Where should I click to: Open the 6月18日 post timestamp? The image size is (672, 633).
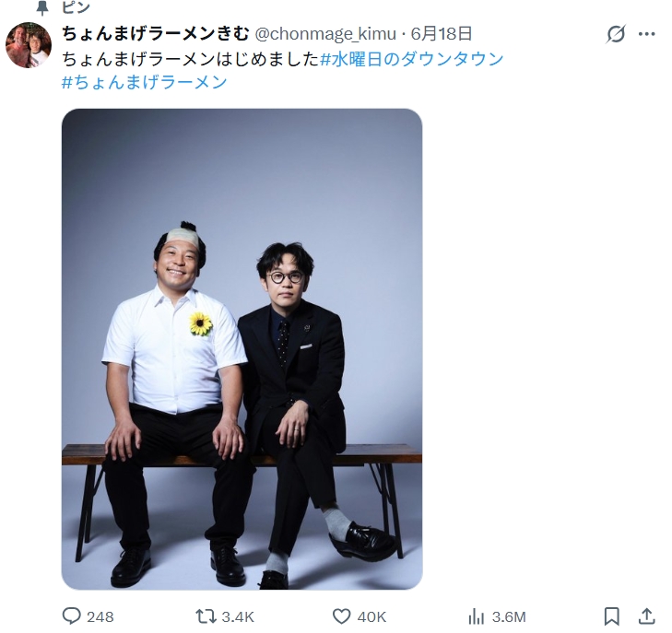442,33
